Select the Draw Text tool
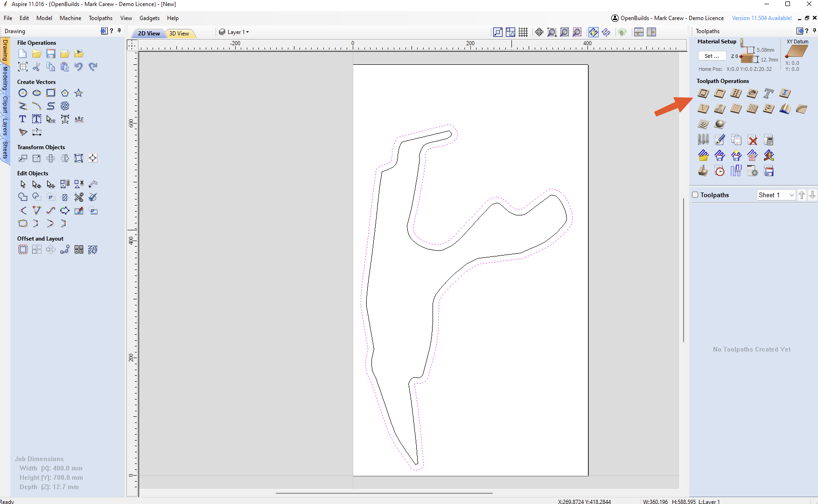This screenshot has width=818, height=504. [22, 119]
